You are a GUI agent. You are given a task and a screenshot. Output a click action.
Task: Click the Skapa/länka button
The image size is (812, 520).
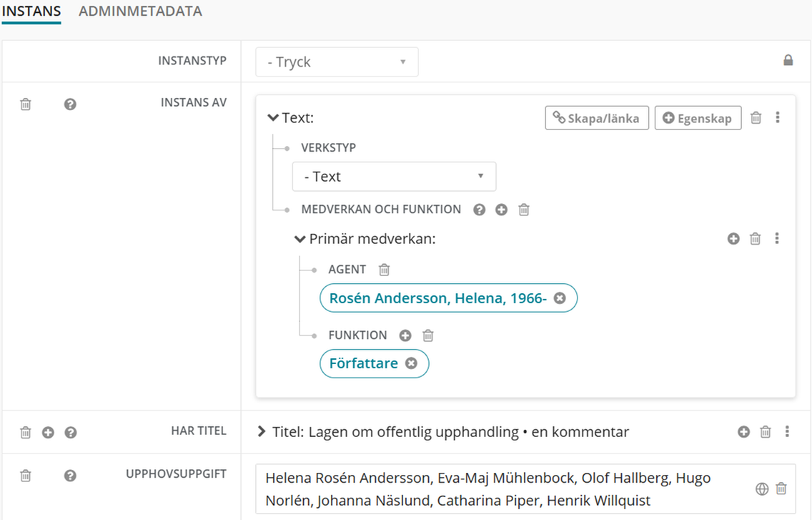pyautogui.click(x=597, y=118)
